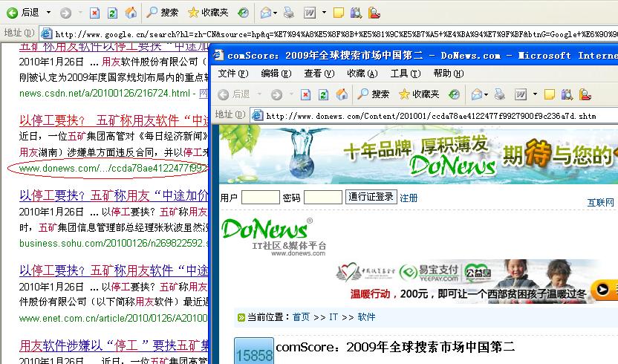Click Discuss note icon in DoNews window

pos(549,94)
